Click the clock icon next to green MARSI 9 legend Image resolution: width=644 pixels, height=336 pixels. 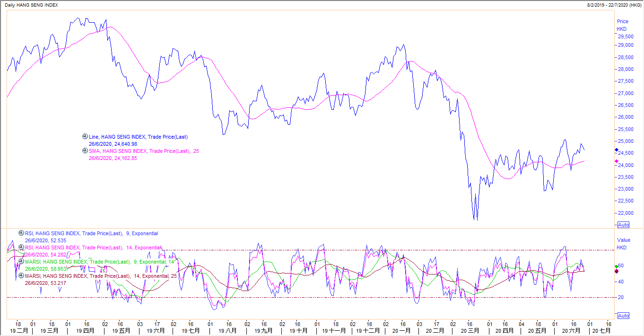21,261
